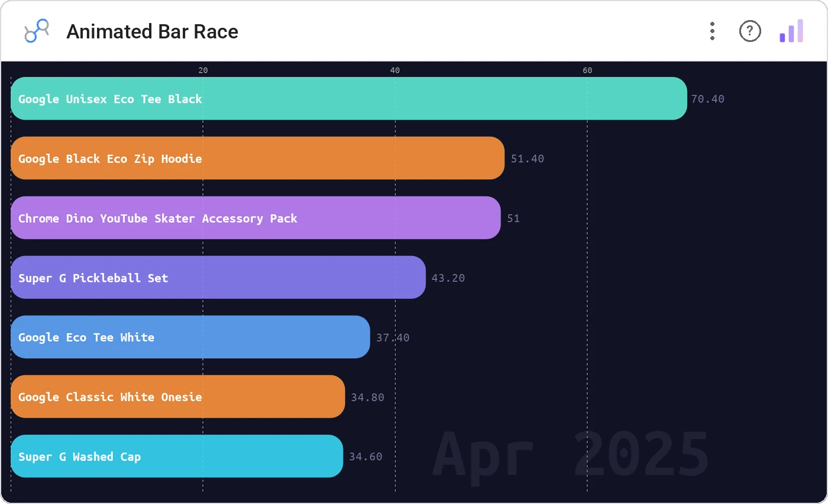Click the 37.40 value label
The height and width of the screenshot is (504, 828).
click(x=393, y=338)
